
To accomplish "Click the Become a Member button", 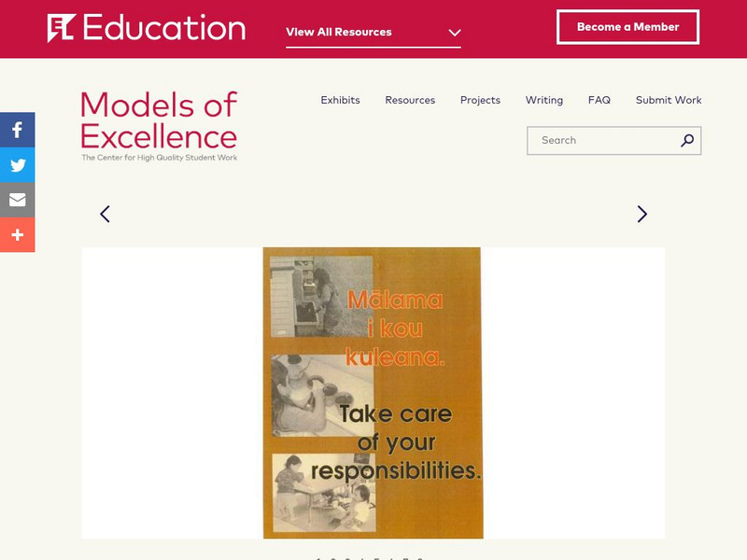I will click(627, 27).
